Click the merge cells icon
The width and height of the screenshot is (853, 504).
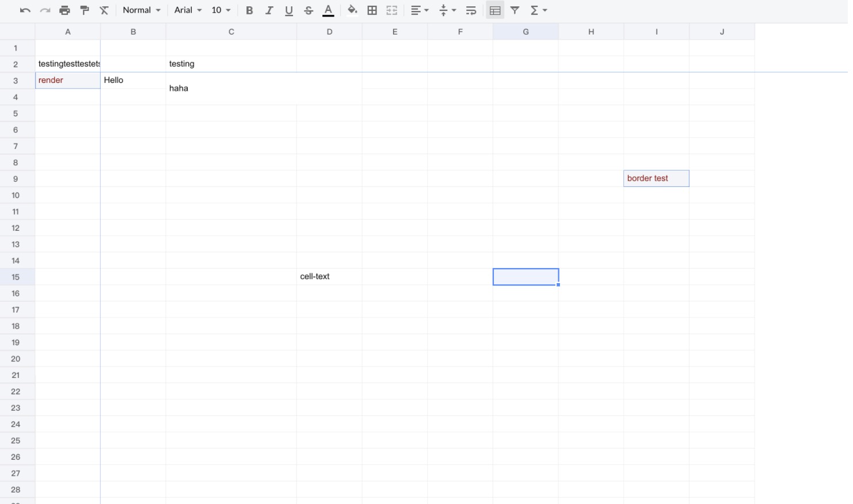[392, 10]
